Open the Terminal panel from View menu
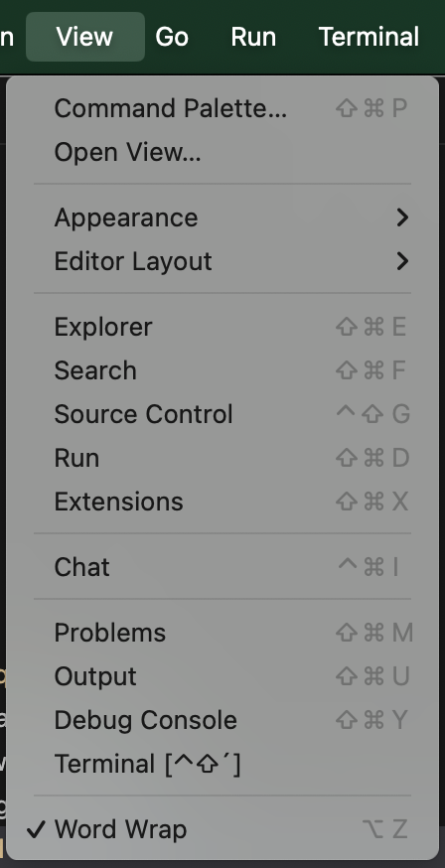The width and height of the screenshot is (445, 868). pos(222,764)
